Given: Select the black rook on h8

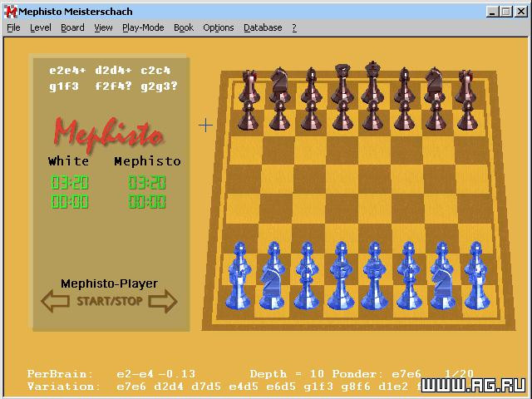Looking at the screenshot, I should pos(465,86).
